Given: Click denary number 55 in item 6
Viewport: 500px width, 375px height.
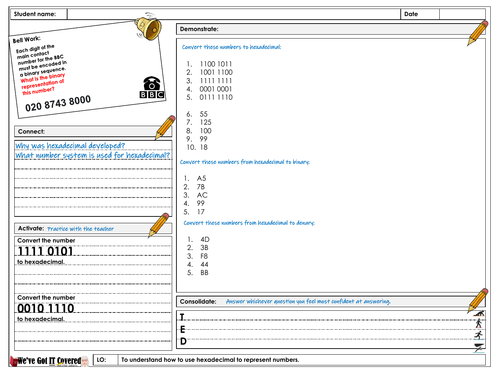Looking at the screenshot, I should point(203,114).
